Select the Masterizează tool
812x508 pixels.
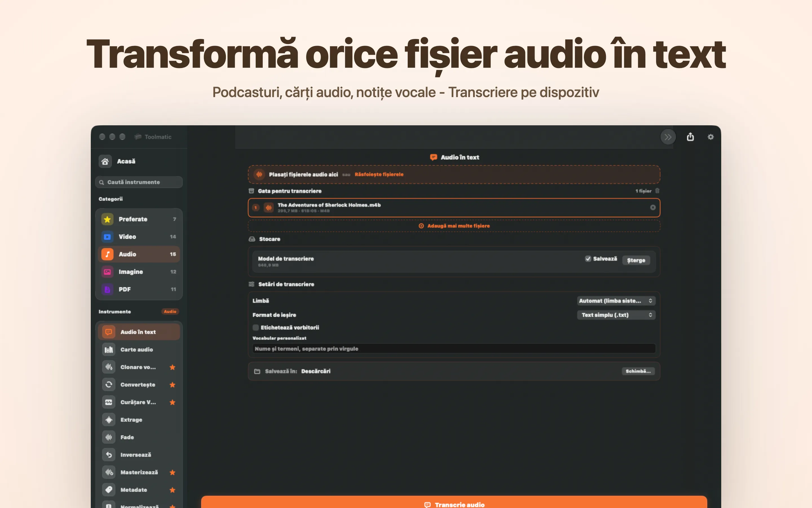point(139,472)
